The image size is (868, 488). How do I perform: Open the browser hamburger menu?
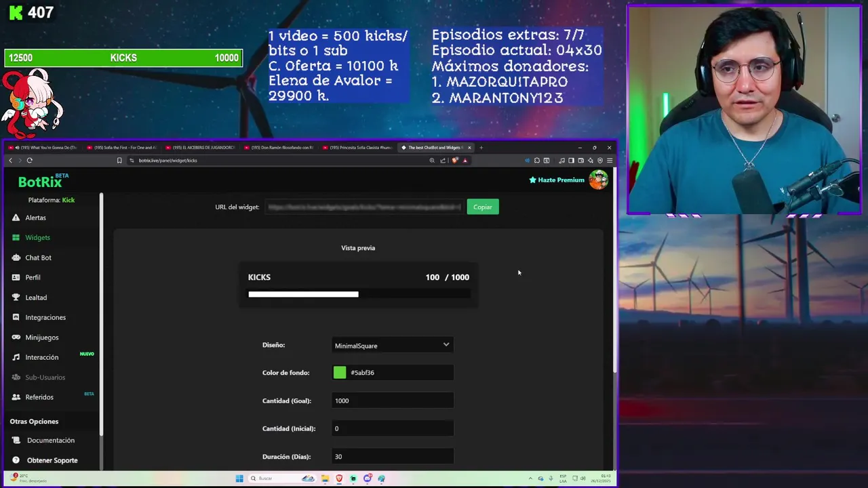[610, 161]
